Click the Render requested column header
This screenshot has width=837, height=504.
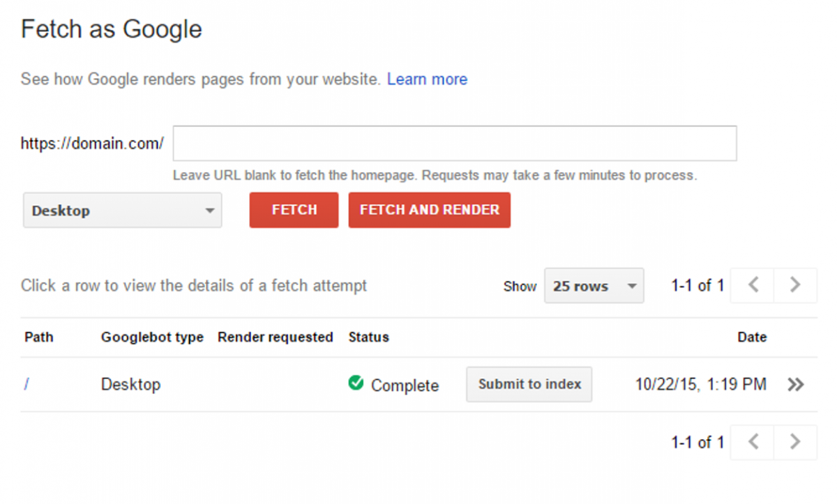coord(275,337)
